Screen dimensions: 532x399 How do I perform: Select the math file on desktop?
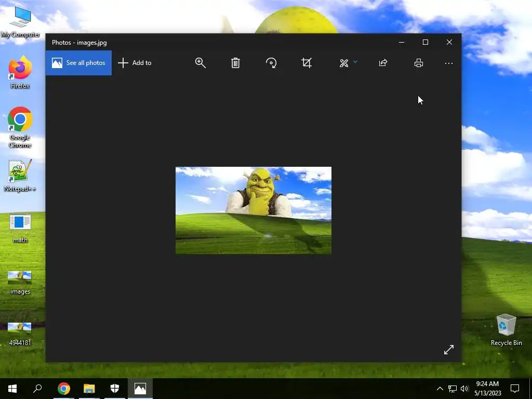(20, 229)
